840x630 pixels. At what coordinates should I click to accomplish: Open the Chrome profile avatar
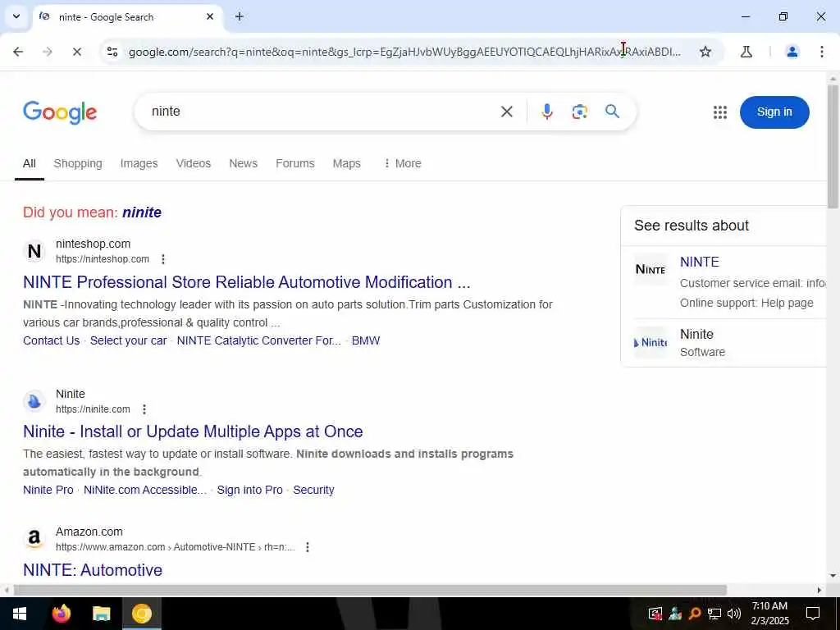792,52
